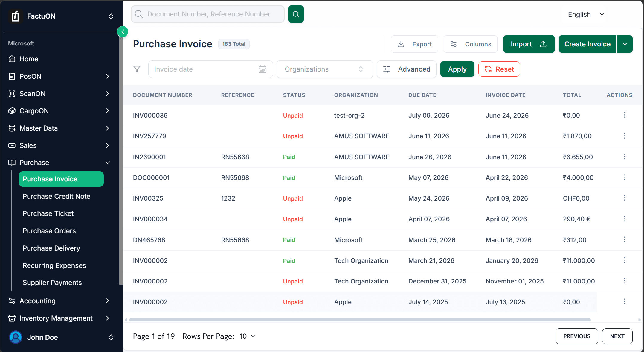Image resolution: width=644 pixels, height=352 pixels.
Task: Open actions menu for the Paid INV000002 row
Action: click(625, 260)
